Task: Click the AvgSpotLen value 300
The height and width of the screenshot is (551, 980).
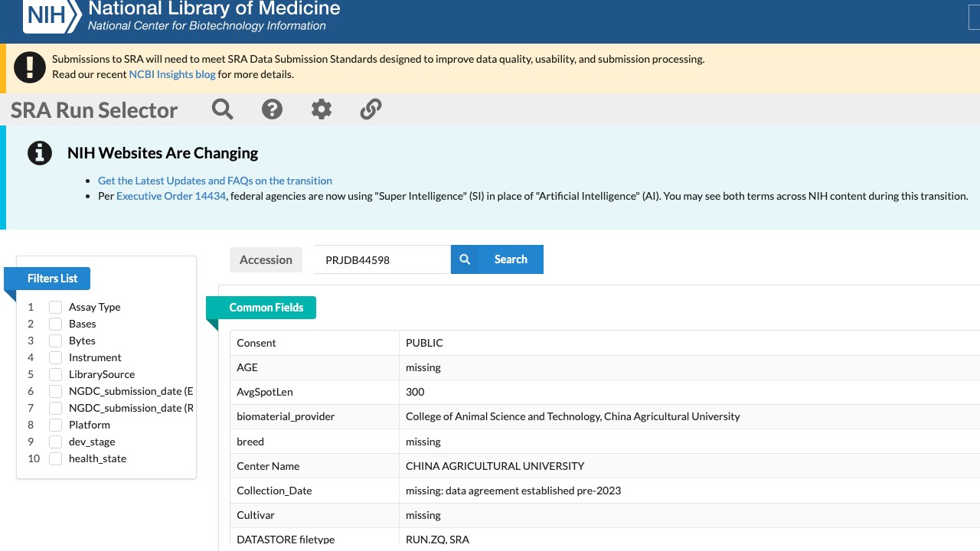Action: coord(415,392)
